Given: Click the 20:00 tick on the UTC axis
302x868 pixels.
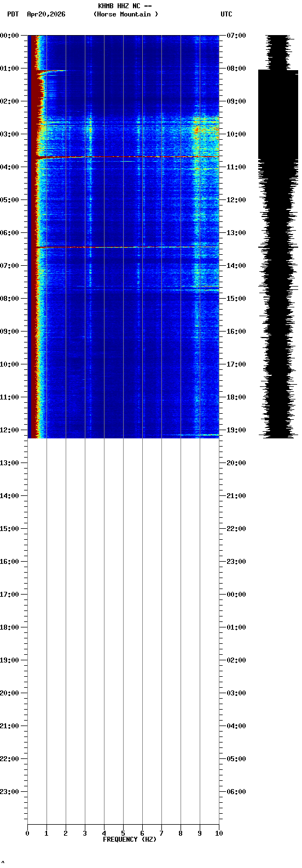Looking at the screenshot, I should coord(236,463).
